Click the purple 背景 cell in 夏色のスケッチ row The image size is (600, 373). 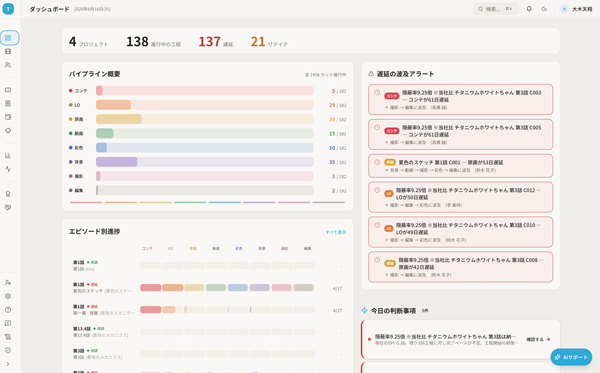pyautogui.click(x=260, y=288)
